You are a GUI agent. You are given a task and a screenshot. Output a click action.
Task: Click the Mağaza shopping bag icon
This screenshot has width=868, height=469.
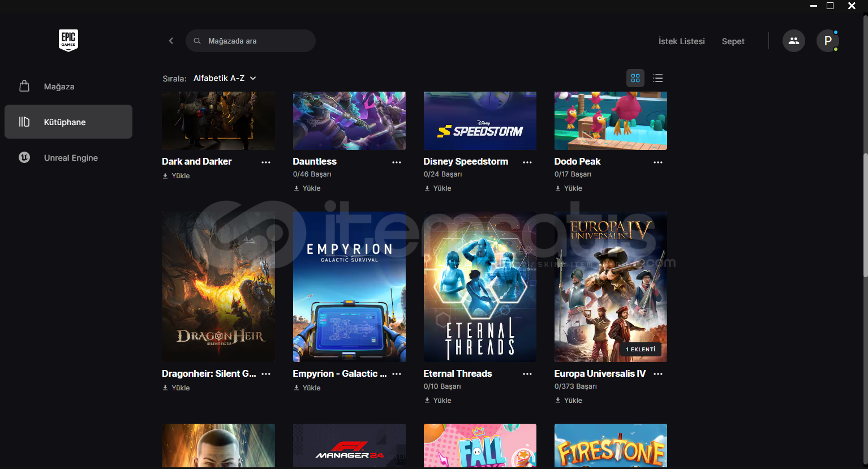click(x=24, y=86)
